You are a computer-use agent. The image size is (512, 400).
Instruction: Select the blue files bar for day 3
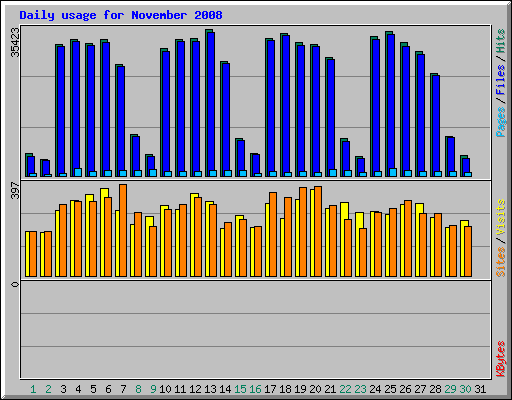pyautogui.click(x=61, y=110)
